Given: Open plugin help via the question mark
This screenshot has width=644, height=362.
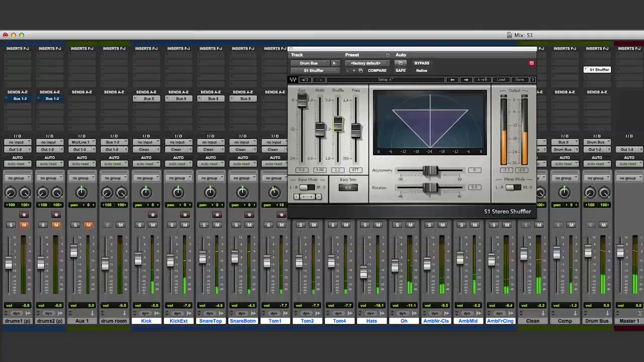Looking at the screenshot, I should click(533, 80).
